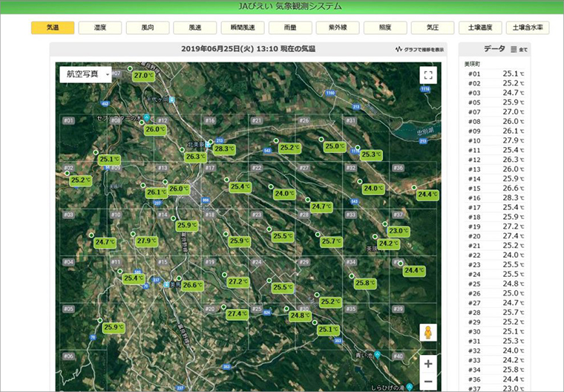Click the graph icon beside グラフで推移を表示

399,49
